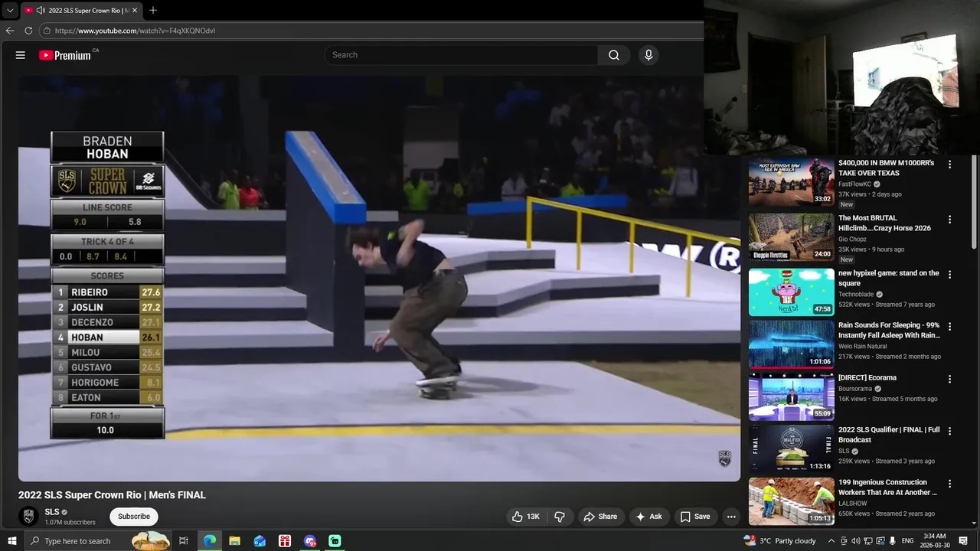Click the Windows taskbar search box

(x=98, y=541)
